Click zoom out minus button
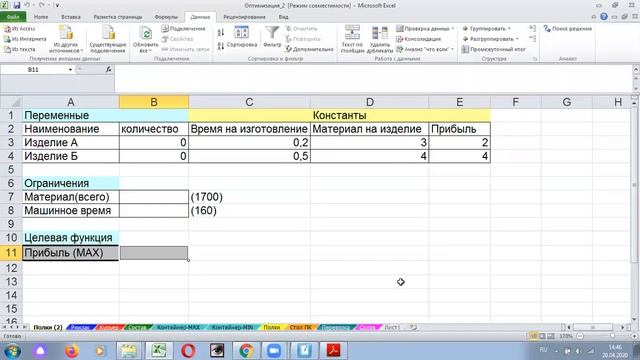Viewport: 640px width, 360px height. point(580,336)
